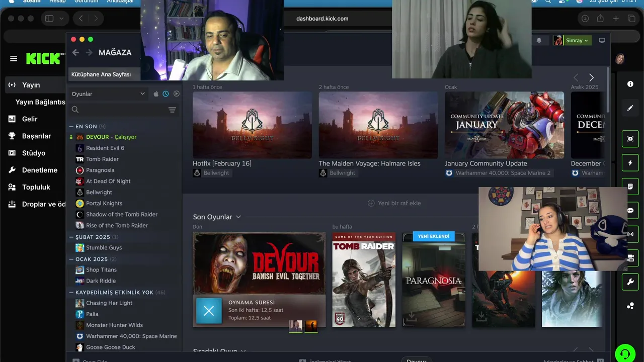Click the Kick lightning bolt icon

point(630,163)
